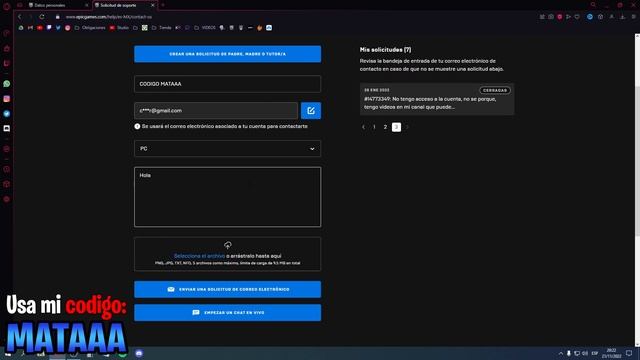This screenshot has width=640, height=360.
Task: Click Crear una solicitud de padre, madre o tutor/a
Action: [227, 54]
